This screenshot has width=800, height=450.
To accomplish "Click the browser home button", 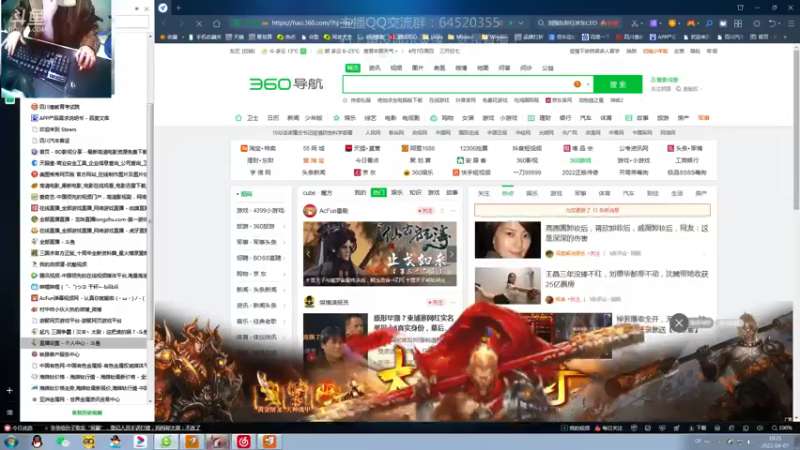I will [x=217, y=23].
